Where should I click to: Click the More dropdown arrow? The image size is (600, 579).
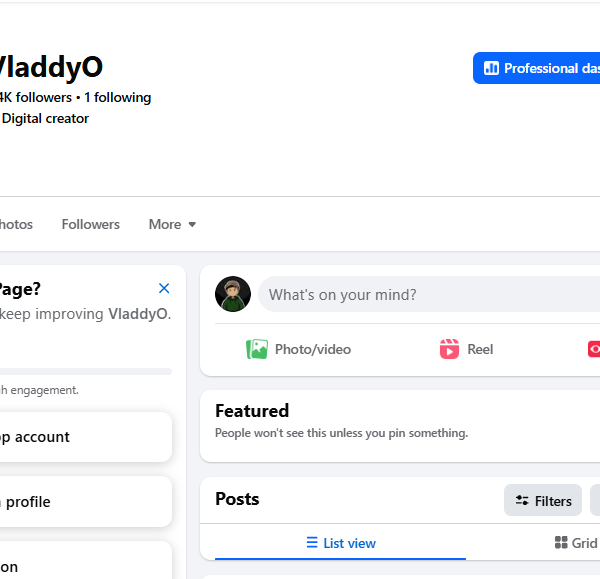(192, 225)
